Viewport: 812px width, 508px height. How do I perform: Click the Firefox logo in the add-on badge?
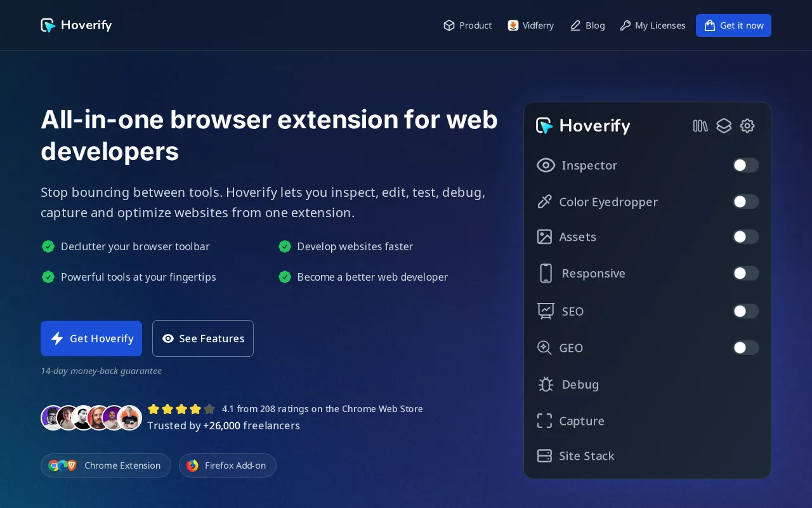click(192, 465)
